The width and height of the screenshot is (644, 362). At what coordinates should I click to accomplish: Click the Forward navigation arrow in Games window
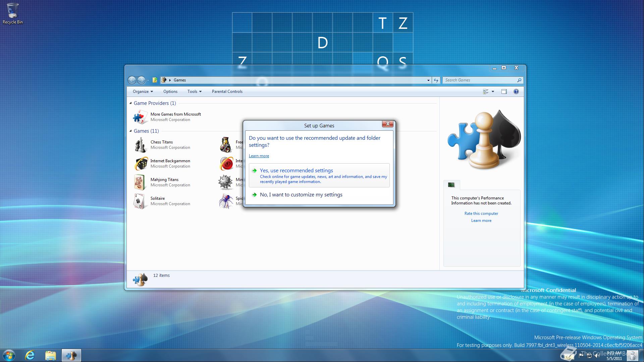click(x=141, y=80)
